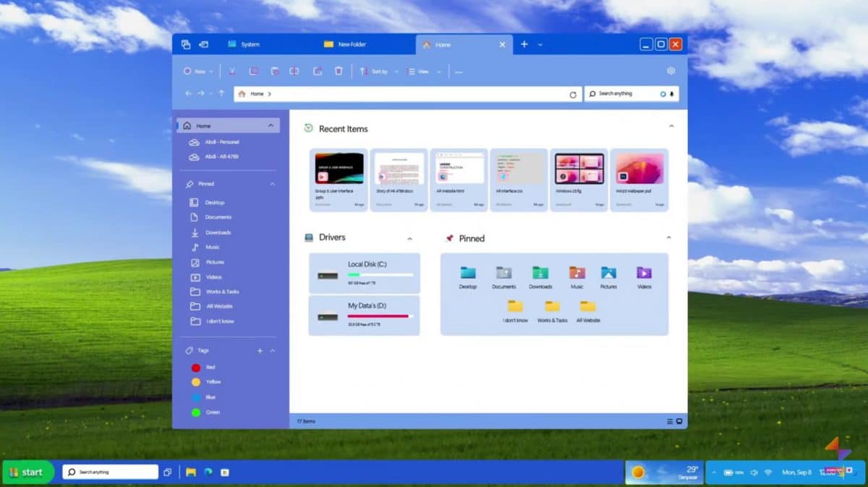This screenshot has width=868, height=487.
Task: Click the Copy icon in the toolbar
Action: (254, 71)
